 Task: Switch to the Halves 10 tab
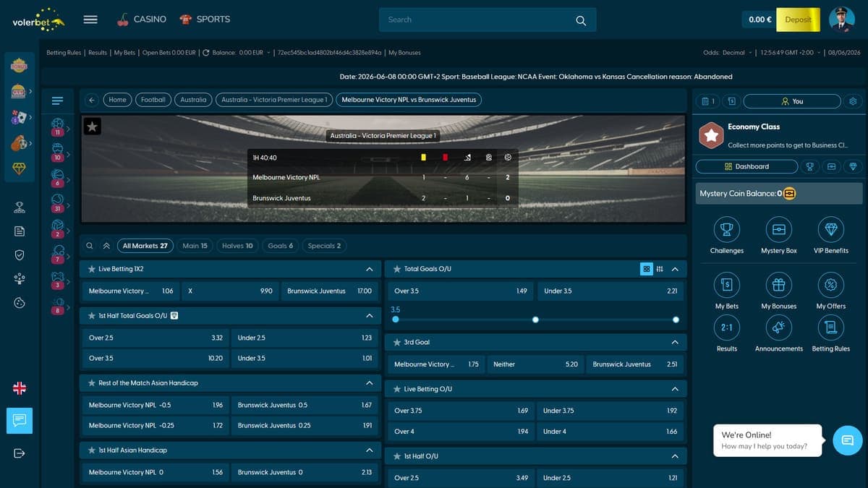237,246
